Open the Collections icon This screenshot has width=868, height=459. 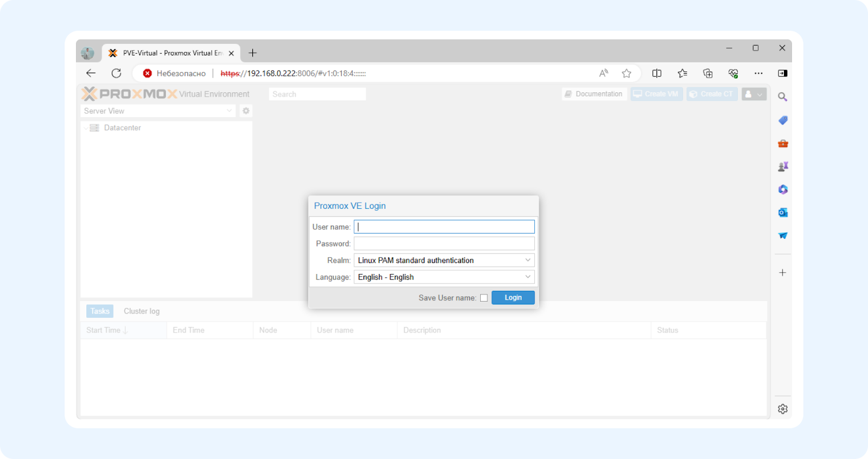(x=707, y=73)
